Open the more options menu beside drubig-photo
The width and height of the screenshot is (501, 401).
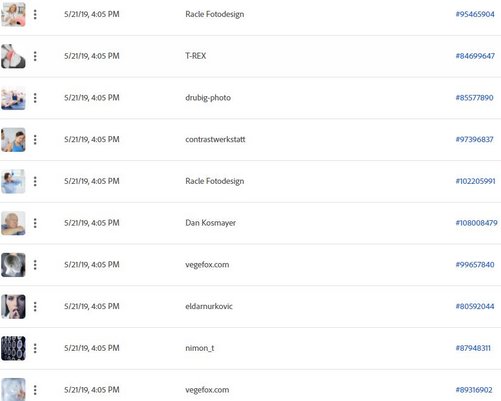tap(35, 98)
